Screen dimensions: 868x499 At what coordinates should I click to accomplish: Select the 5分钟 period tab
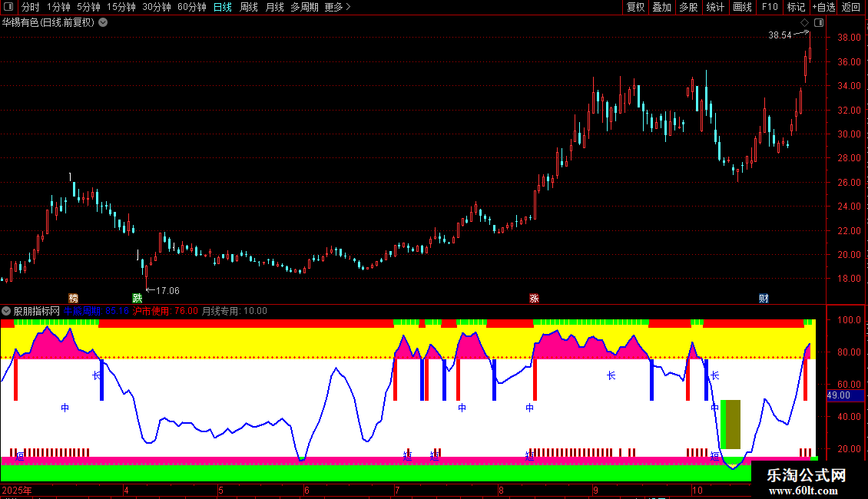[88, 7]
